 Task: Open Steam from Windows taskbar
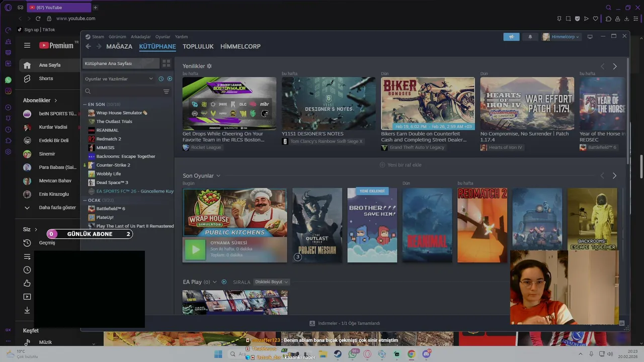pyautogui.click(x=337, y=354)
